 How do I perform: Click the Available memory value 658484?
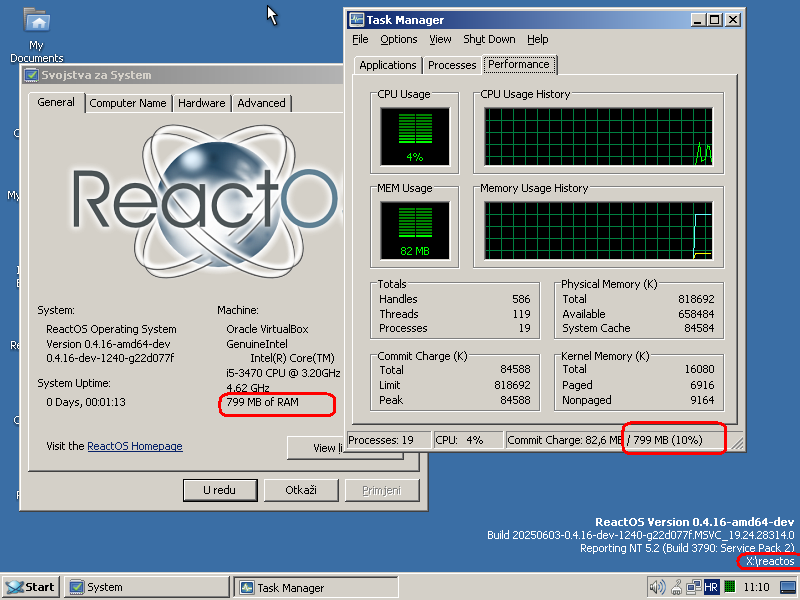pos(696,314)
